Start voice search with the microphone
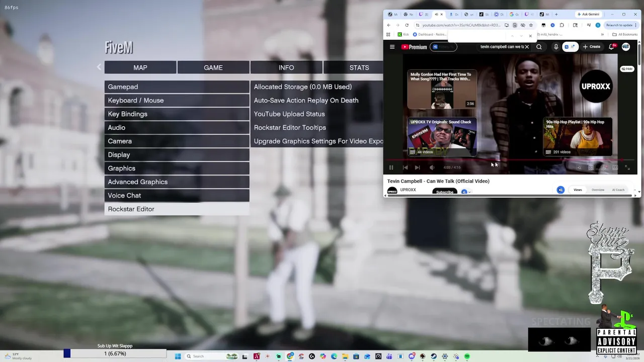The height and width of the screenshot is (362, 644). [555, 47]
